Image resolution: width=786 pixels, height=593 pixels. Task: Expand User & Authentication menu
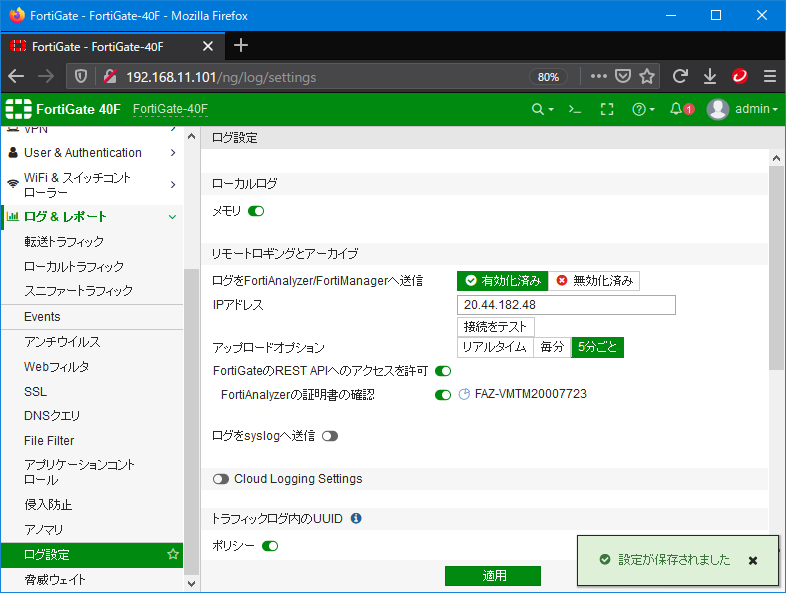coord(92,152)
